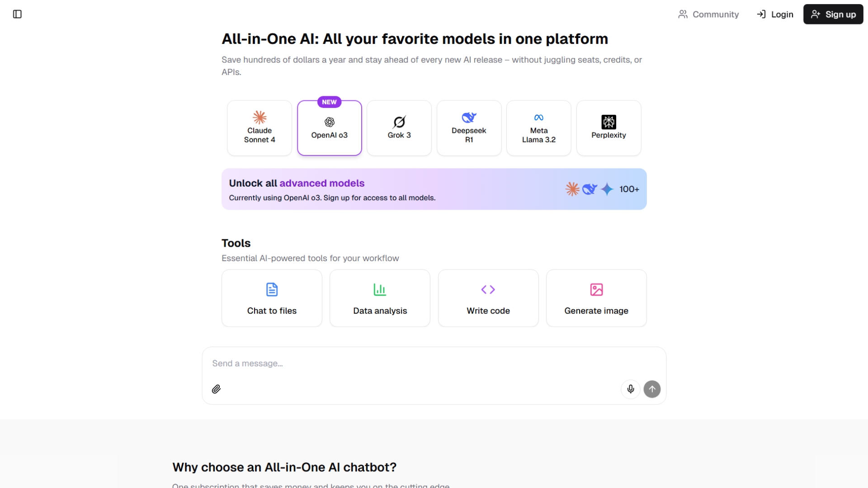Screen dimensions: 868x488
Task: Launch the Data analysis tool
Action: [x=380, y=298]
